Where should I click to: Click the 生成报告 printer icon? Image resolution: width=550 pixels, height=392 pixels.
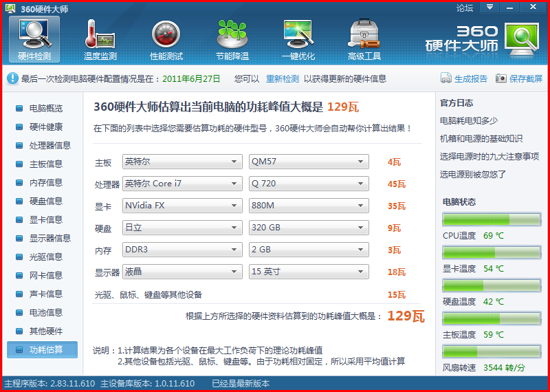(445, 78)
